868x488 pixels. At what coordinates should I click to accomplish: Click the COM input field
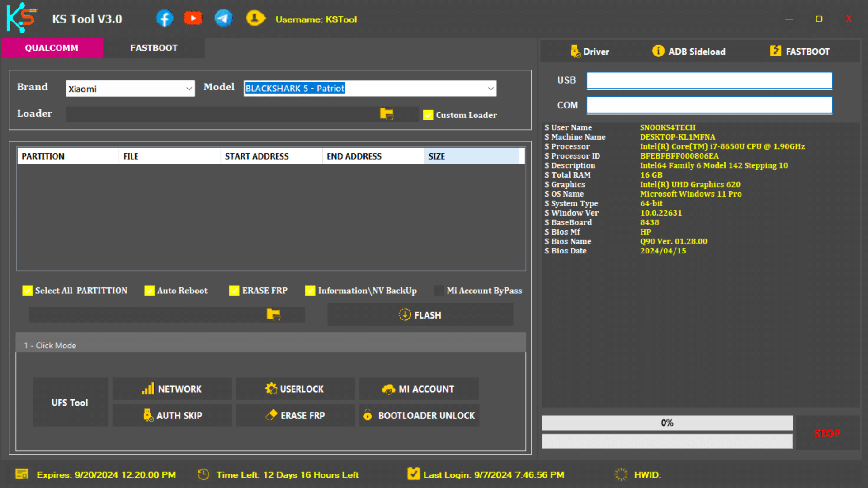click(709, 105)
